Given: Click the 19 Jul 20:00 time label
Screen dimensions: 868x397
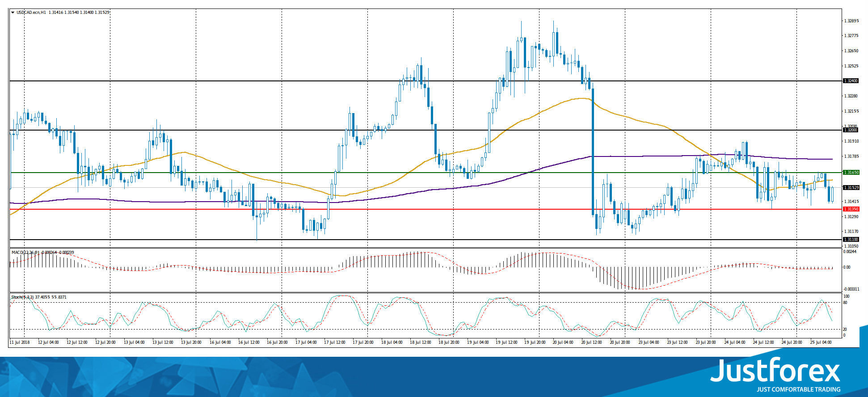Looking at the screenshot, I should click(535, 342).
